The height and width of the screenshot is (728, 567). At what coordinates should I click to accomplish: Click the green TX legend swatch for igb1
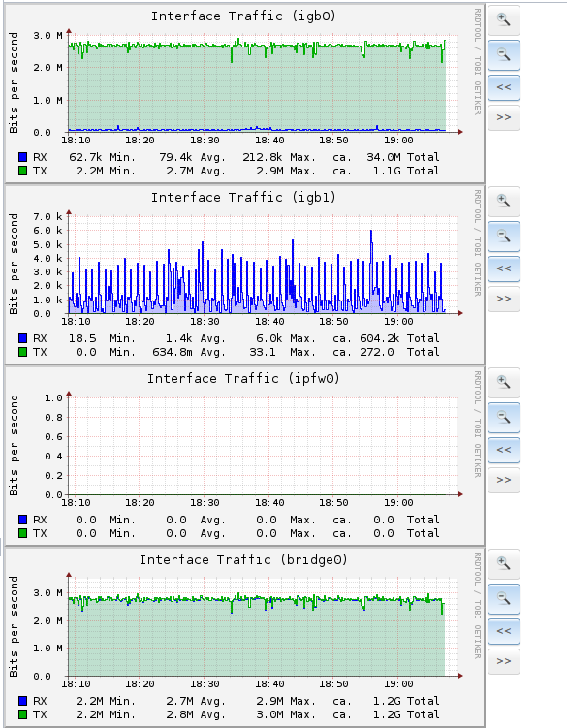pyautogui.click(x=22, y=352)
